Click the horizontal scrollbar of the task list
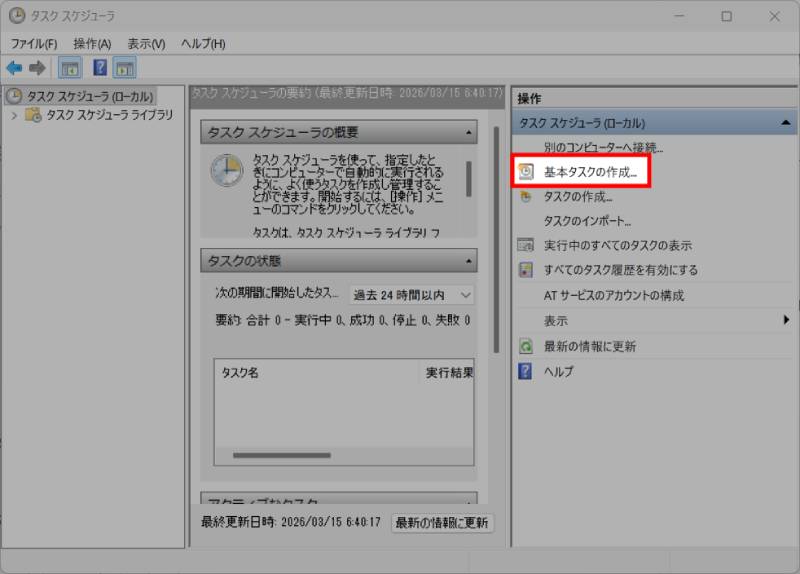The height and width of the screenshot is (574, 800). click(x=282, y=455)
